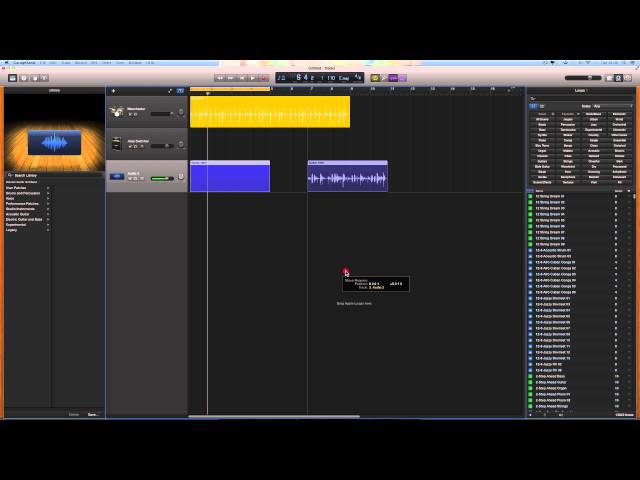Toggle the Metronome button

[x=402, y=78]
